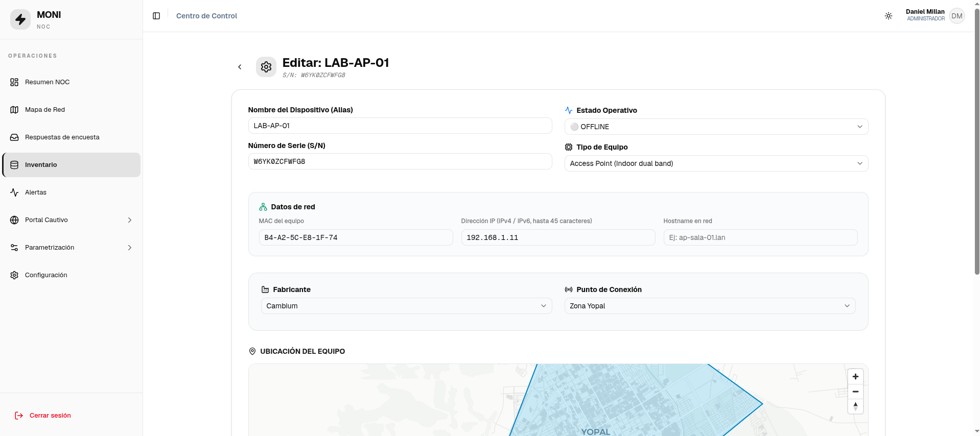980x436 pixels.
Task: Open Configuración in the sidebar
Action: click(71, 275)
